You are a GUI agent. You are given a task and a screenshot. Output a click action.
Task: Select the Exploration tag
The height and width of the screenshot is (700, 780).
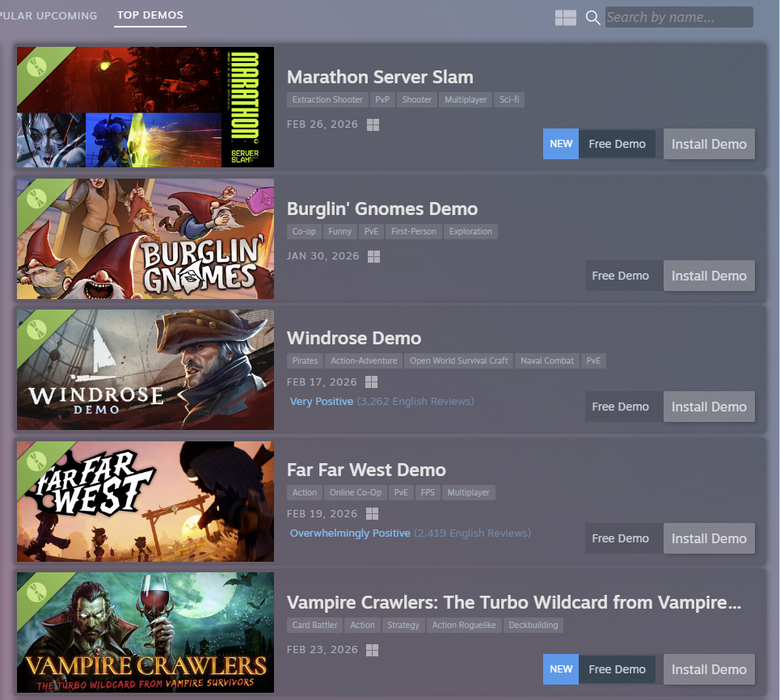(470, 232)
